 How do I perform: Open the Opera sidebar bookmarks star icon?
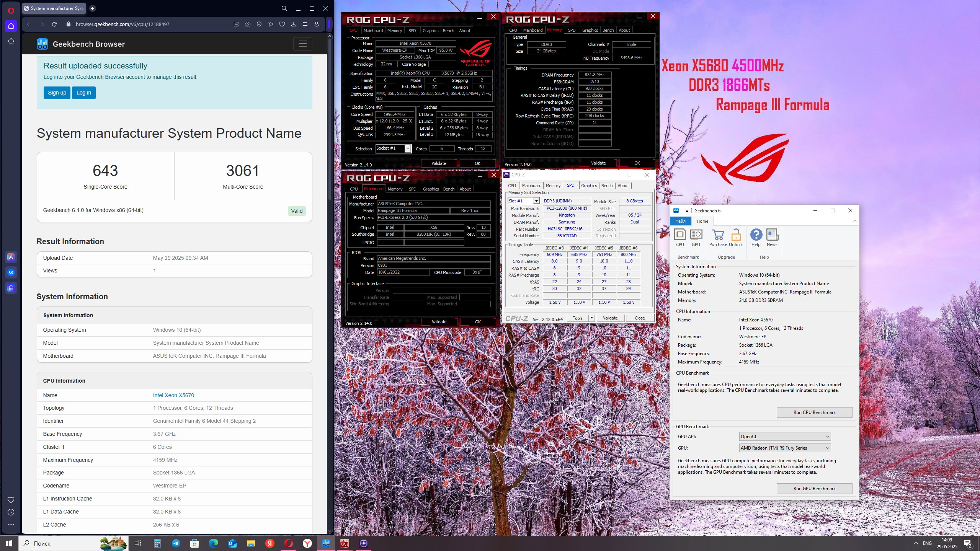click(x=11, y=41)
